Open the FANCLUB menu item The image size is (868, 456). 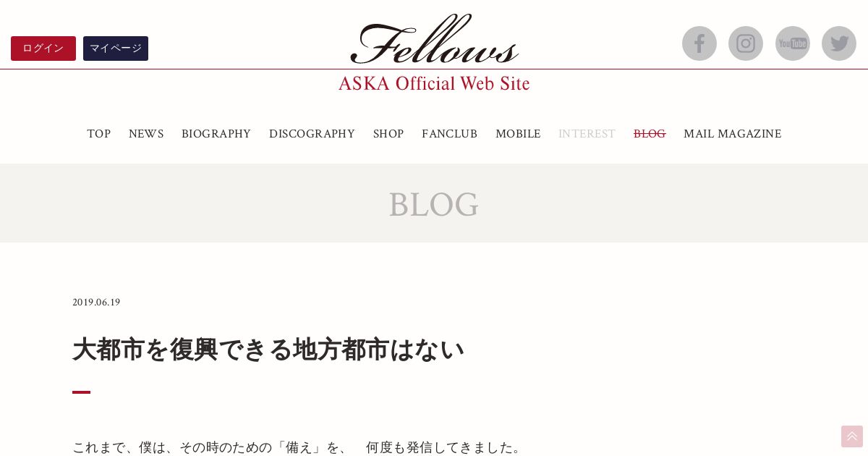tap(450, 134)
